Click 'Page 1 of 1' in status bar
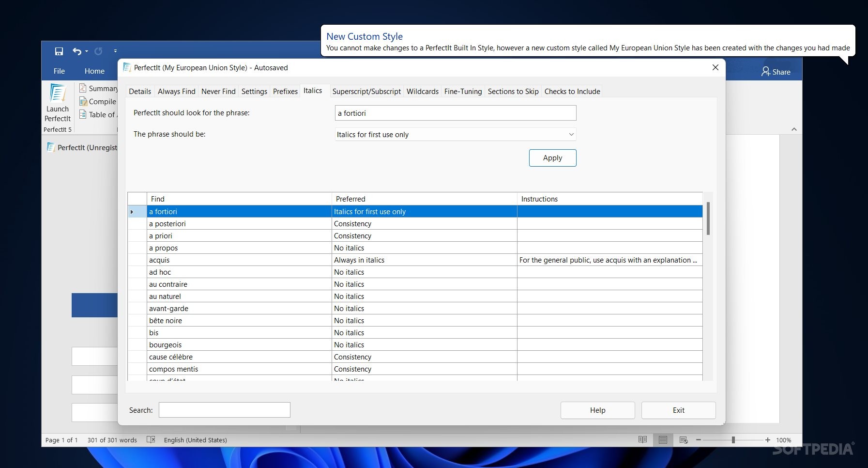This screenshot has width=868, height=468. 61,440
